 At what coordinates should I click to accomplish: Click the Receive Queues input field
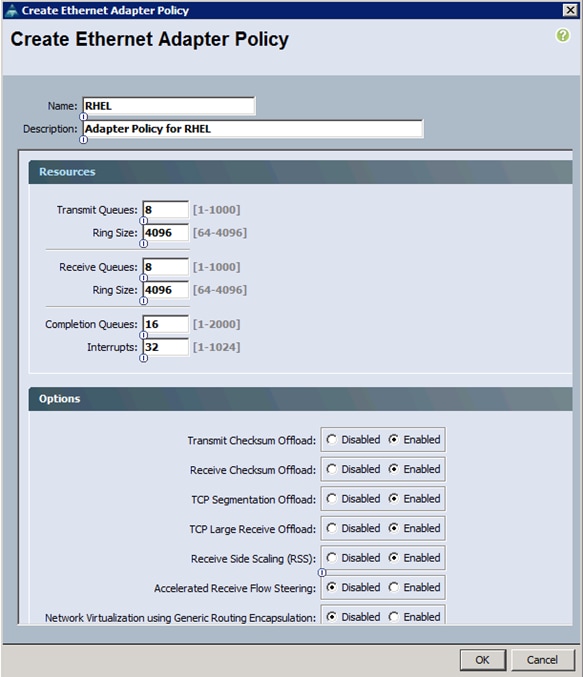coord(165,267)
